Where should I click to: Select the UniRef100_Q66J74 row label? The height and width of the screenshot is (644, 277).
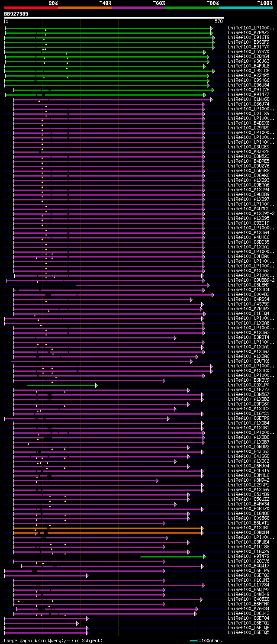[x=248, y=104]
